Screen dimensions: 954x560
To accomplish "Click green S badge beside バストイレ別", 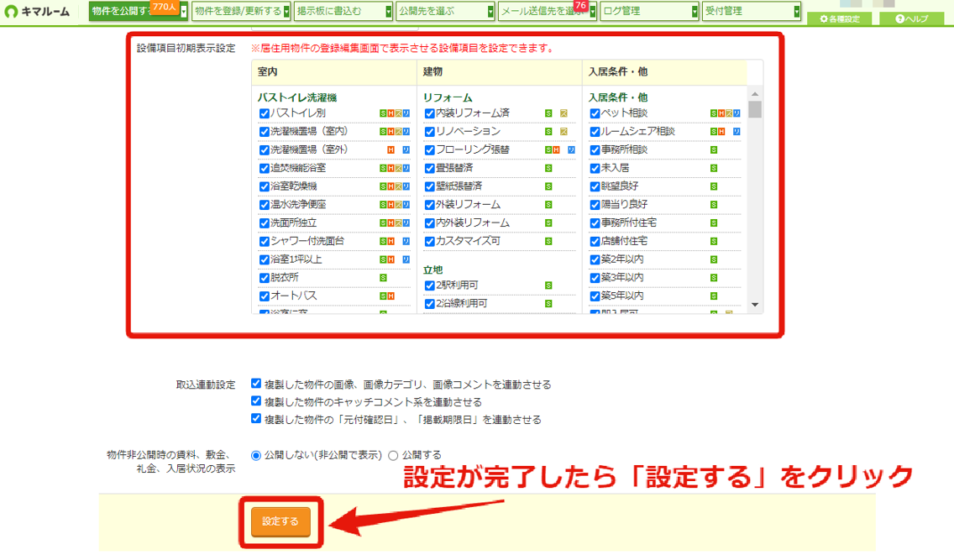I will point(383,113).
